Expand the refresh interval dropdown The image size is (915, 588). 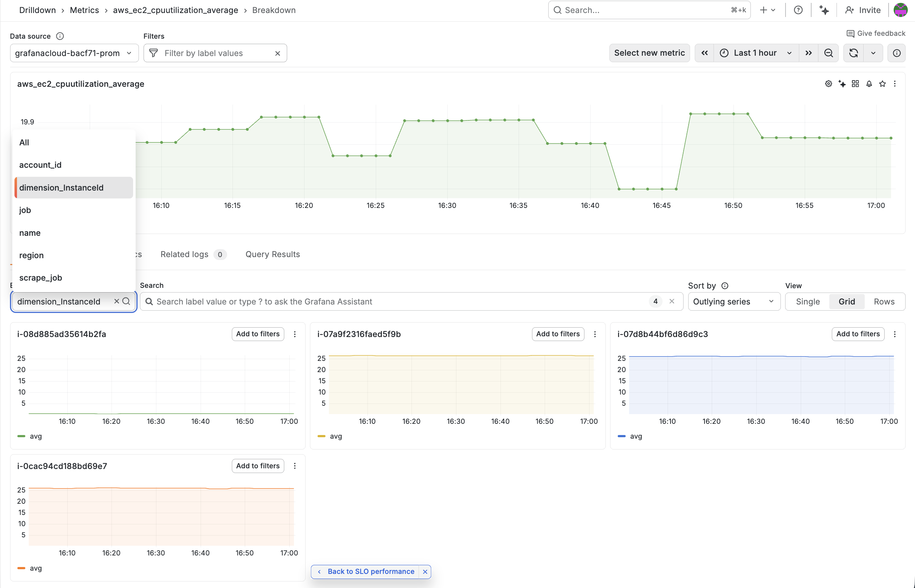[873, 53]
